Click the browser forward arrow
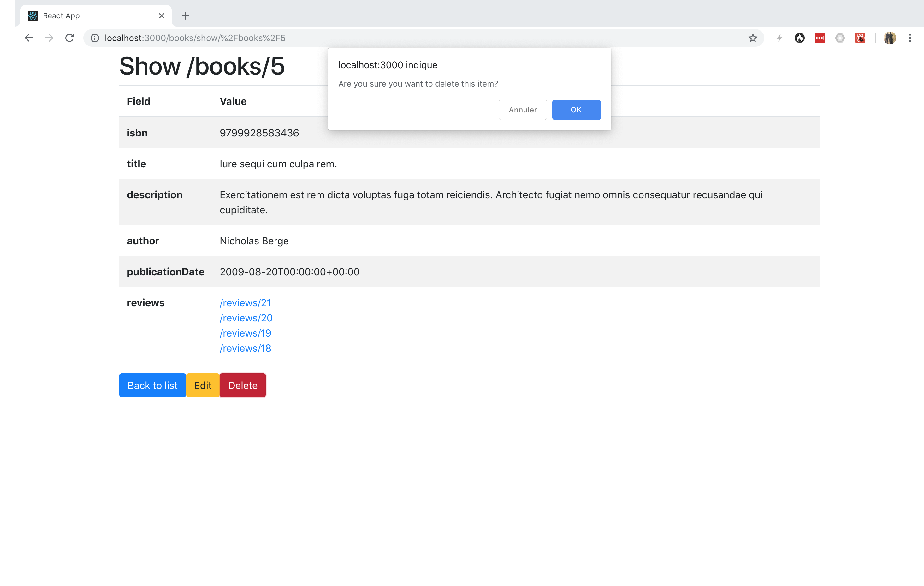This screenshot has height=586, width=924. pos(49,38)
